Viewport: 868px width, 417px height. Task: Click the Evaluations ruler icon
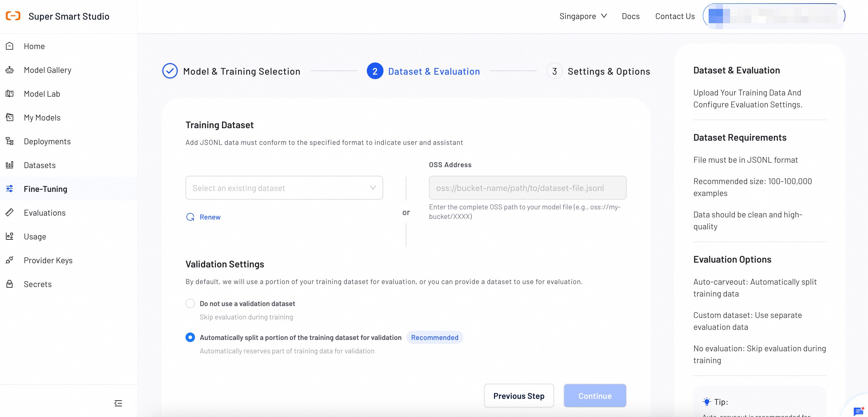(x=10, y=212)
